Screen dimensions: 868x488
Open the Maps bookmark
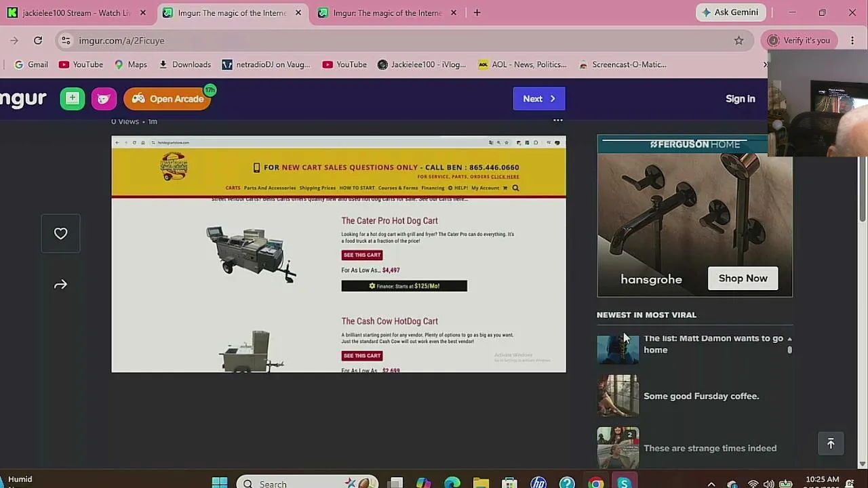click(130, 64)
